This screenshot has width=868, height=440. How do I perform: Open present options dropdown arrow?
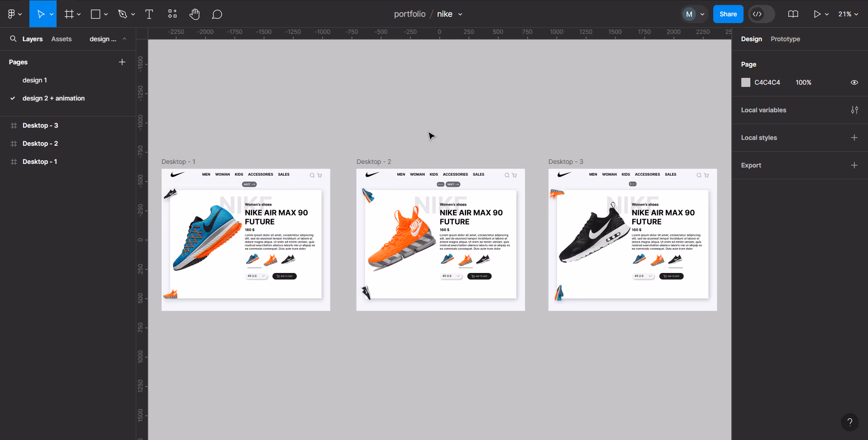tap(827, 14)
